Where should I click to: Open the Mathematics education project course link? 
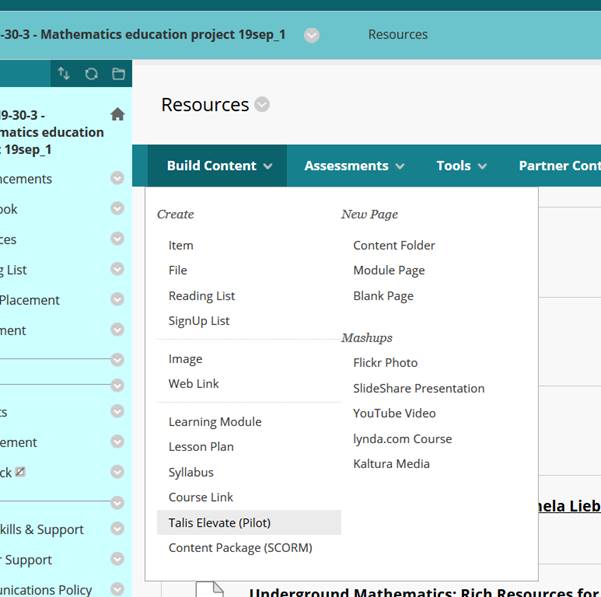(143, 34)
